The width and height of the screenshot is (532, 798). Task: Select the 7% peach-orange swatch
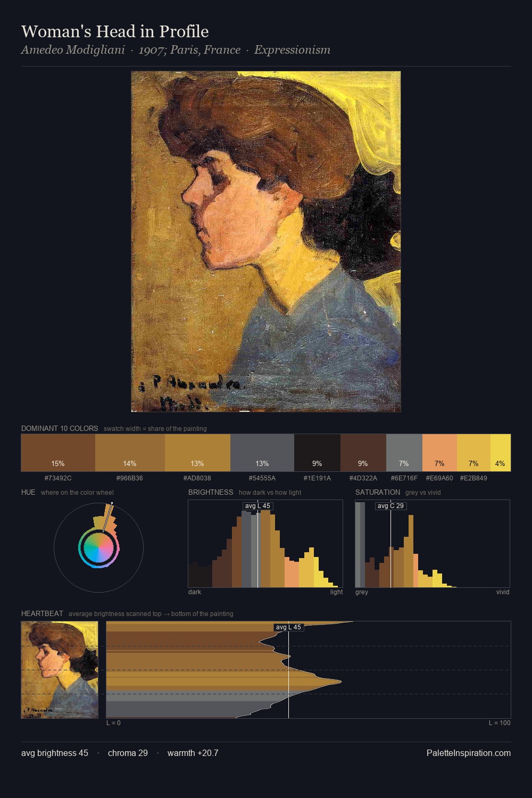click(x=439, y=453)
